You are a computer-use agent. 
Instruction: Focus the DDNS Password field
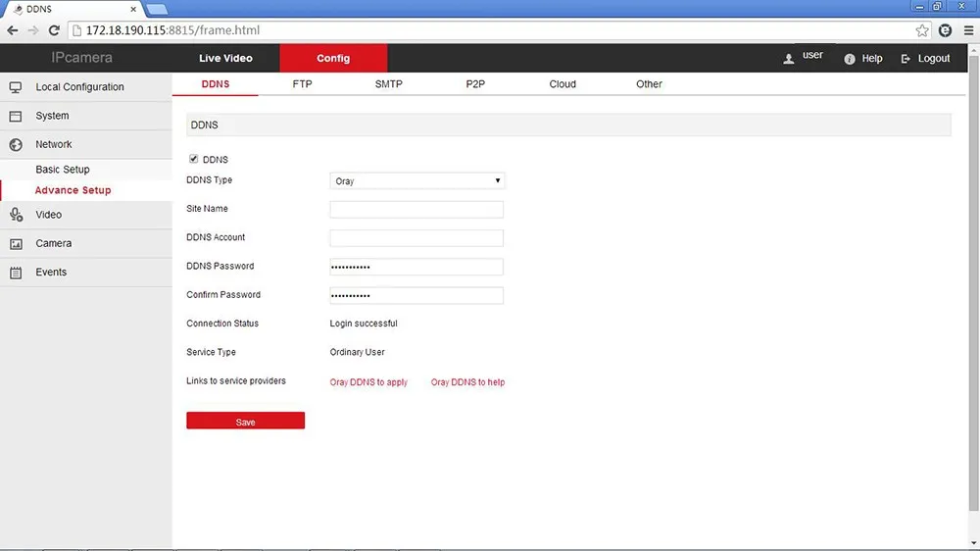click(416, 267)
